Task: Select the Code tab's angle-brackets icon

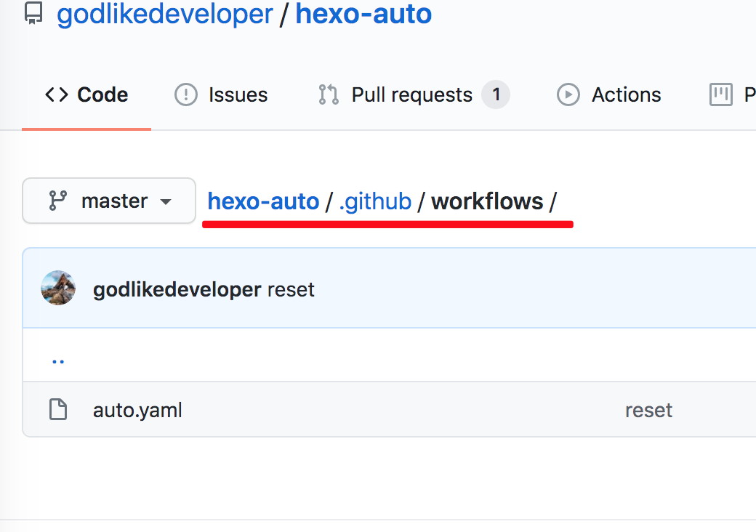Action: click(x=56, y=94)
